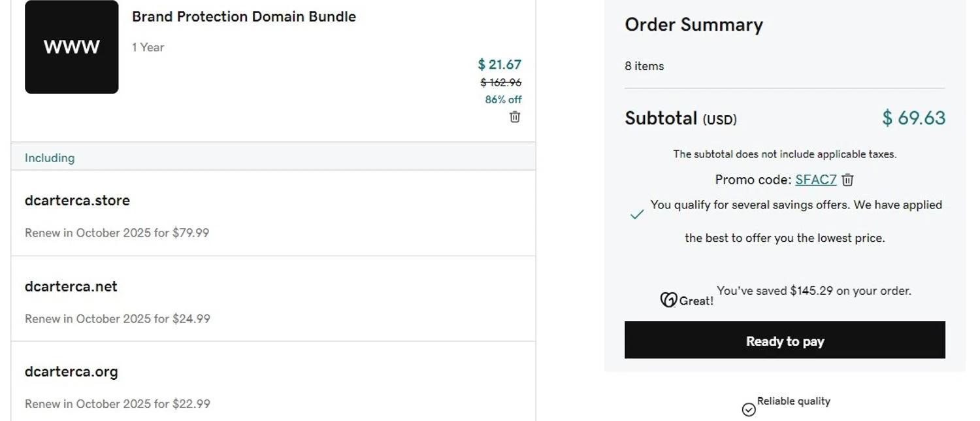
Task: Click the WWW domain bundle thumbnail
Action: click(72, 47)
